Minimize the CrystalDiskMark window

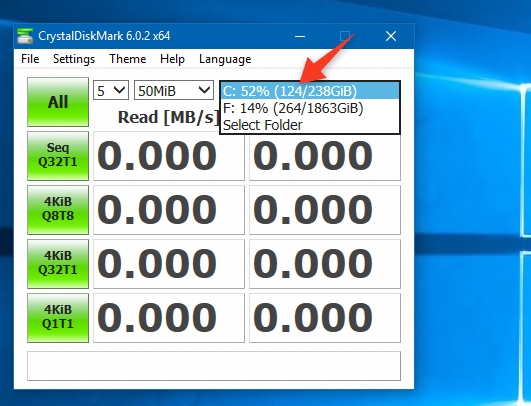300,36
